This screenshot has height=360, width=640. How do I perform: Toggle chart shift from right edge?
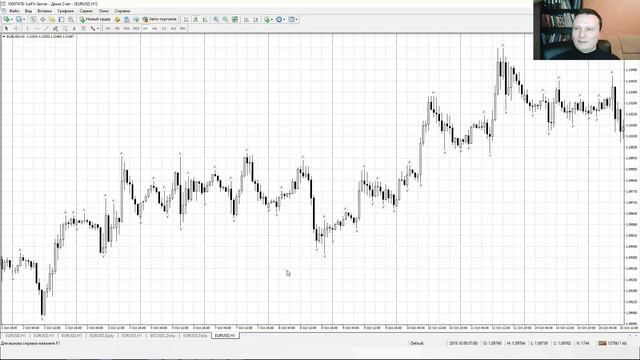click(x=256, y=19)
